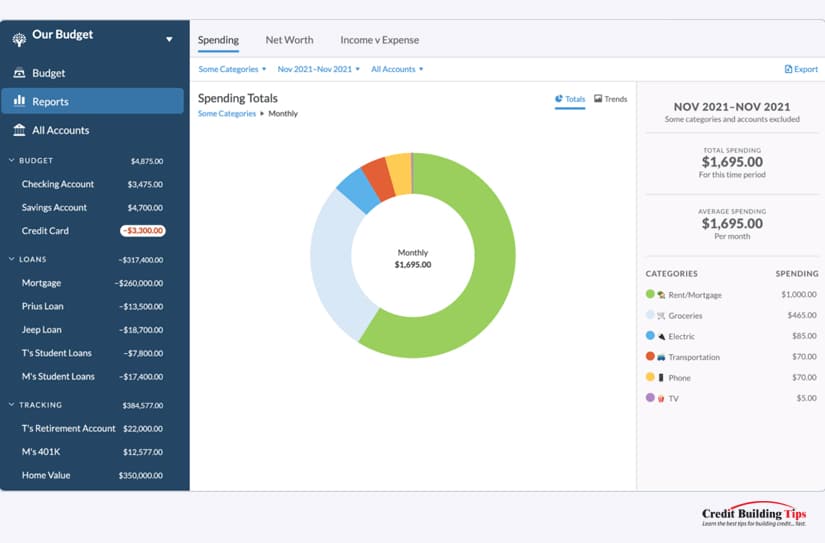Switch to Trends view

click(610, 99)
